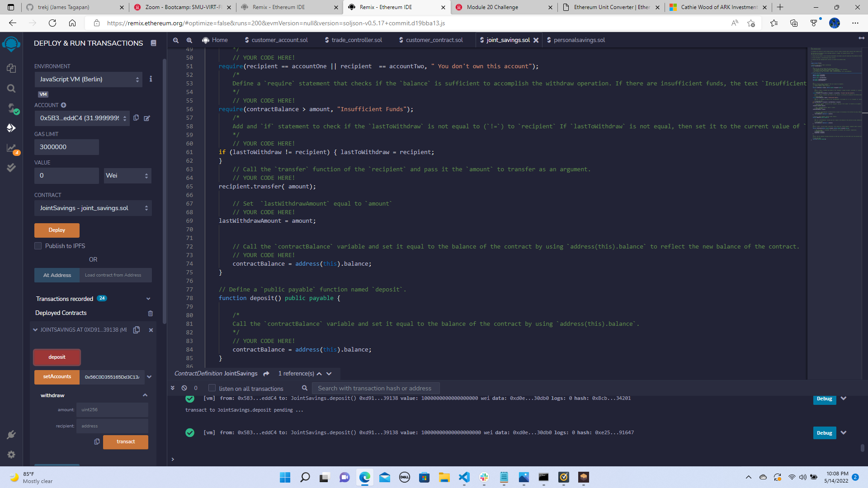
Task: Open the Search across files panel
Action: tap(11, 89)
